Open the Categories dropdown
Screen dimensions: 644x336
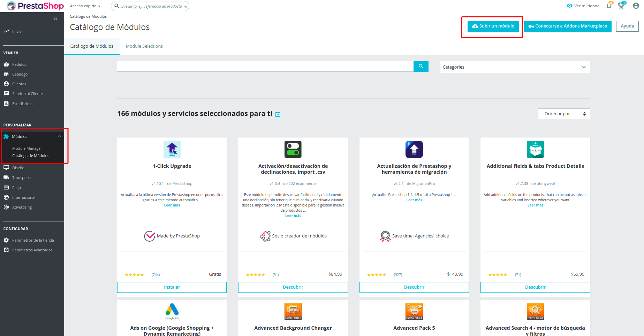tap(515, 67)
